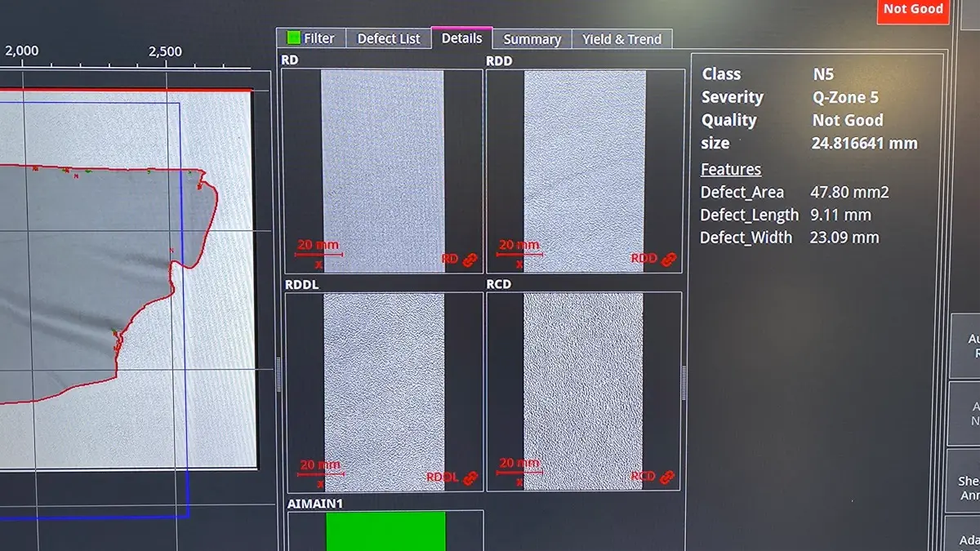Switch to Yield & Trend tab
Image resolution: width=980 pixels, height=551 pixels.
[x=622, y=39]
